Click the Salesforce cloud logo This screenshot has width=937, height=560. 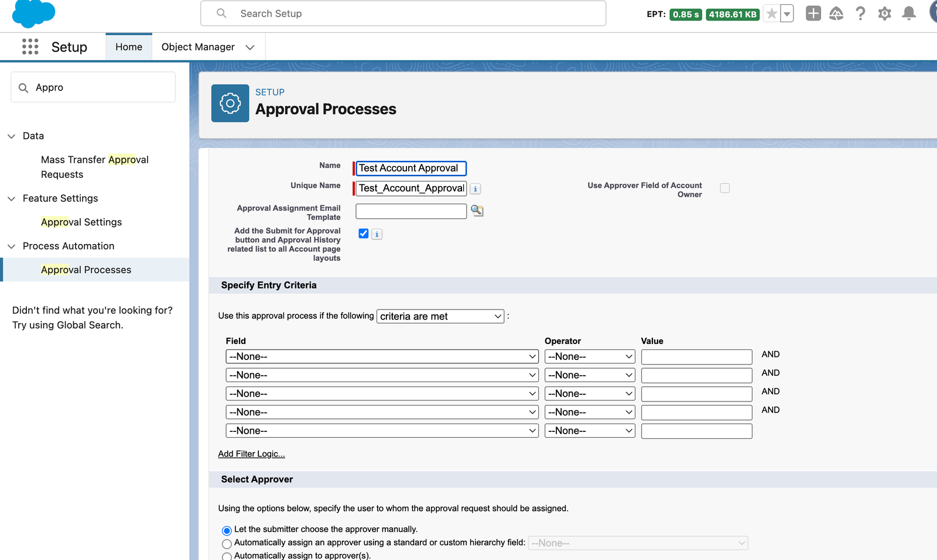tap(33, 13)
